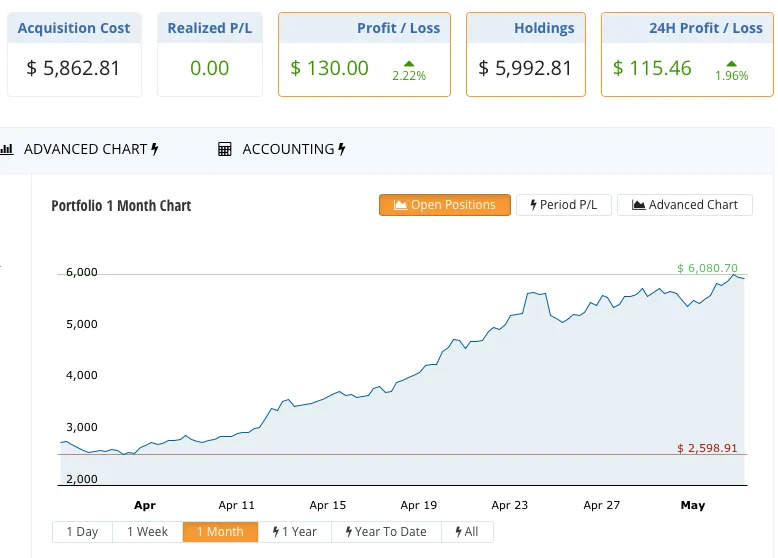Click the Apr x-axis label
The width and height of the screenshot is (778, 558).
click(x=145, y=505)
